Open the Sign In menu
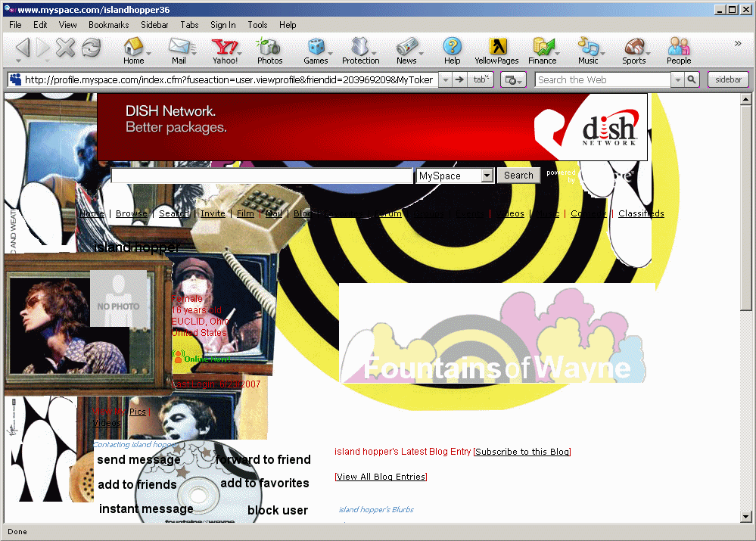This screenshot has width=756, height=541. tap(222, 25)
